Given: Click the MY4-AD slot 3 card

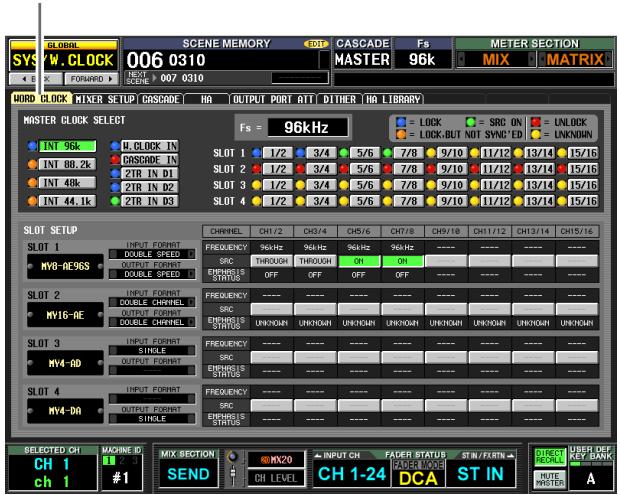Looking at the screenshot, I should 65,363.
